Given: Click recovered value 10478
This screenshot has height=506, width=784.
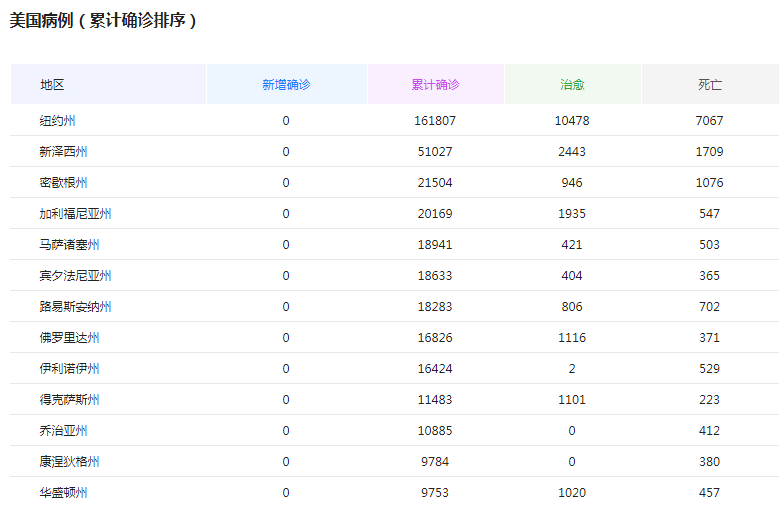Looking at the screenshot, I should point(572,120).
